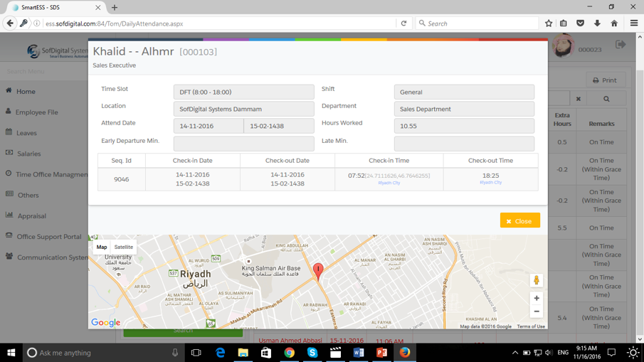Open Employee File menu item
The image size is (644, 362).
(x=36, y=112)
